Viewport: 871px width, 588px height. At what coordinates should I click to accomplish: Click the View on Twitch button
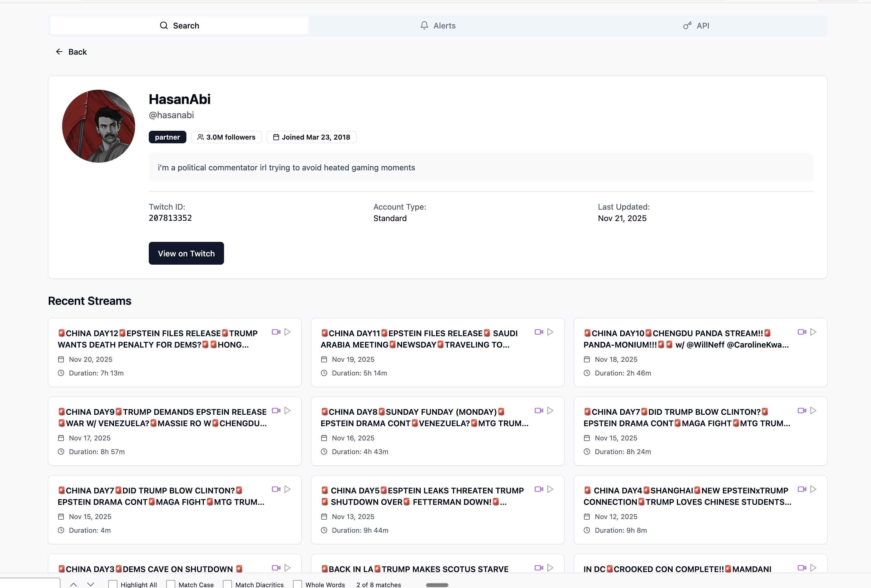tap(186, 254)
